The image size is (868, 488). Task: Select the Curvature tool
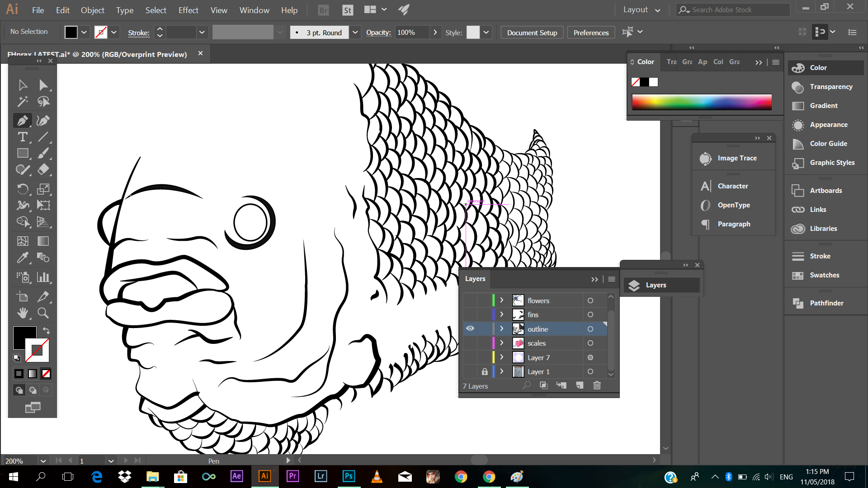[43, 120]
